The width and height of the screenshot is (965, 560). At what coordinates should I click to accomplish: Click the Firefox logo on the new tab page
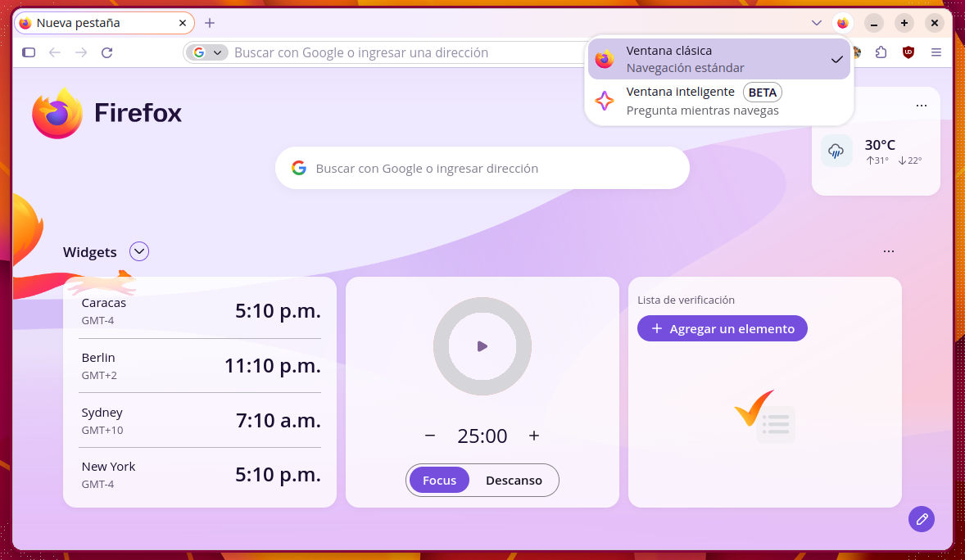(x=107, y=113)
